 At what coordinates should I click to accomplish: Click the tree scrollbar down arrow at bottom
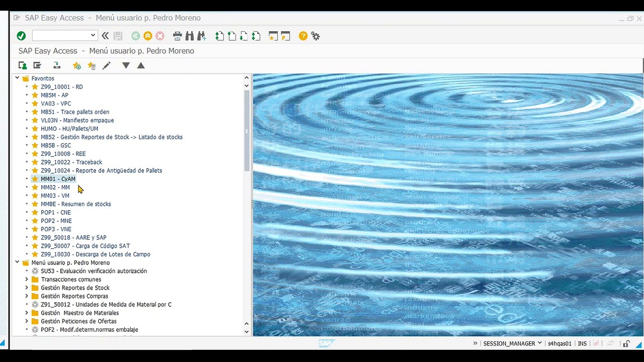pyautogui.click(x=247, y=331)
